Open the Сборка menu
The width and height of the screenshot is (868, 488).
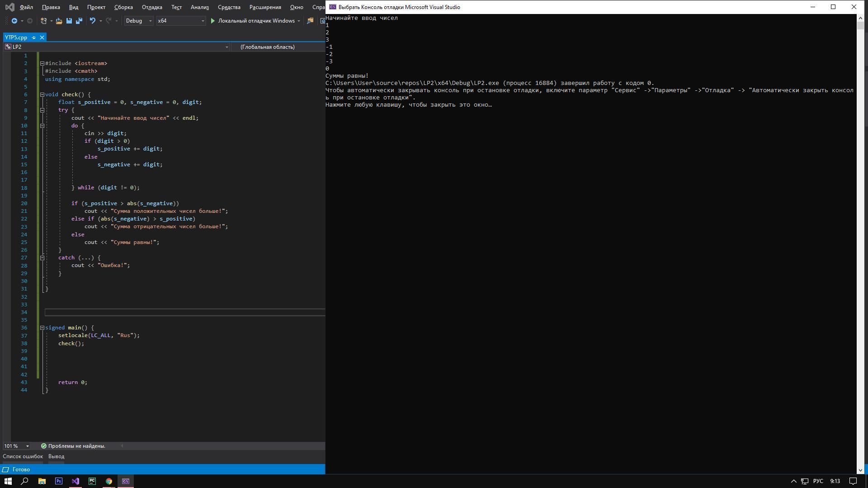point(123,7)
